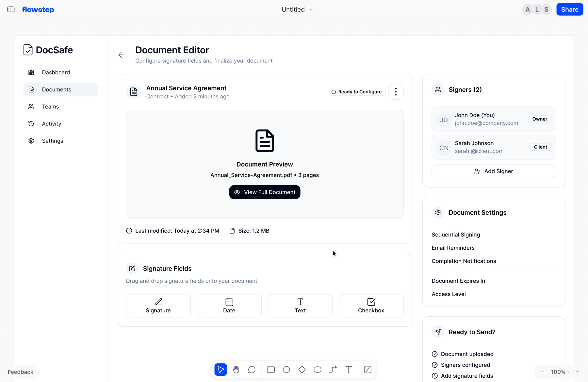Open Dashboard in DocSafe sidebar

(x=60, y=72)
